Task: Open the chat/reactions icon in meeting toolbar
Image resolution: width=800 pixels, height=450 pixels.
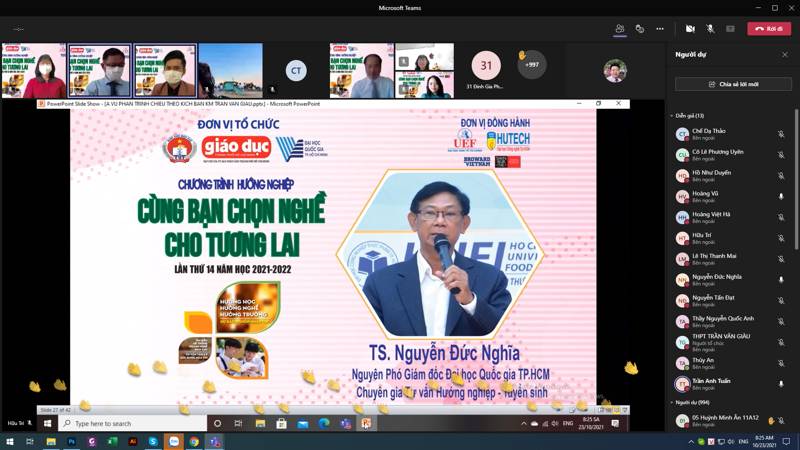Action: click(640, 29)
